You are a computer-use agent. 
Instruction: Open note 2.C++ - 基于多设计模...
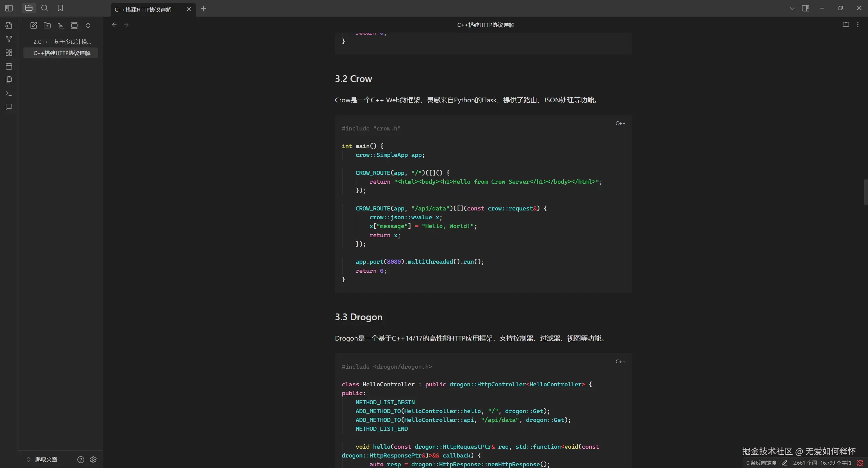62,42
